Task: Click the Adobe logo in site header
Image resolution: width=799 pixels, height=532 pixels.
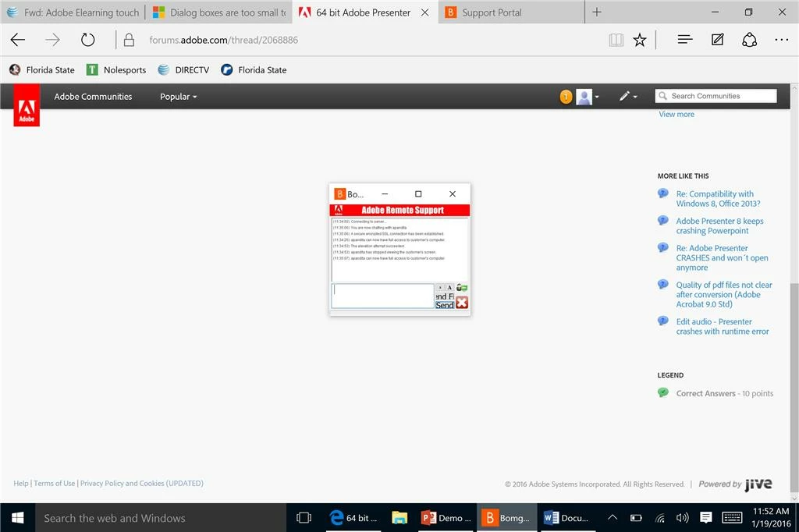Action: point(27,105)
